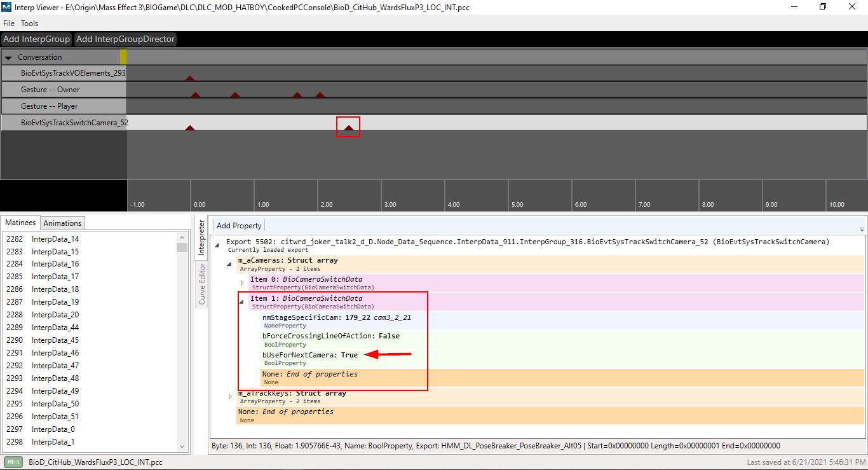Select the Gesture -- Player track

64,106
